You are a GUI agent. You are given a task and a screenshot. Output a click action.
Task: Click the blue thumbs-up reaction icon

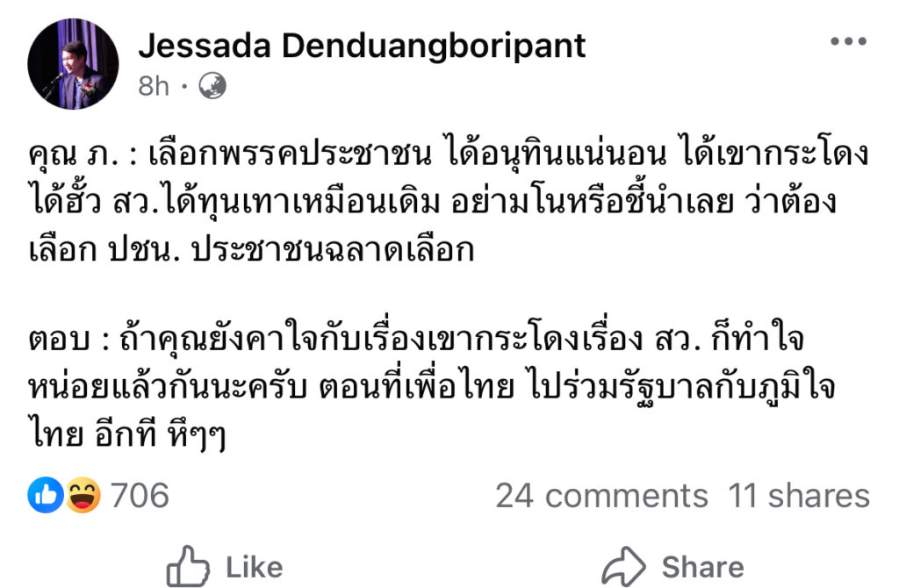(46, 496)
